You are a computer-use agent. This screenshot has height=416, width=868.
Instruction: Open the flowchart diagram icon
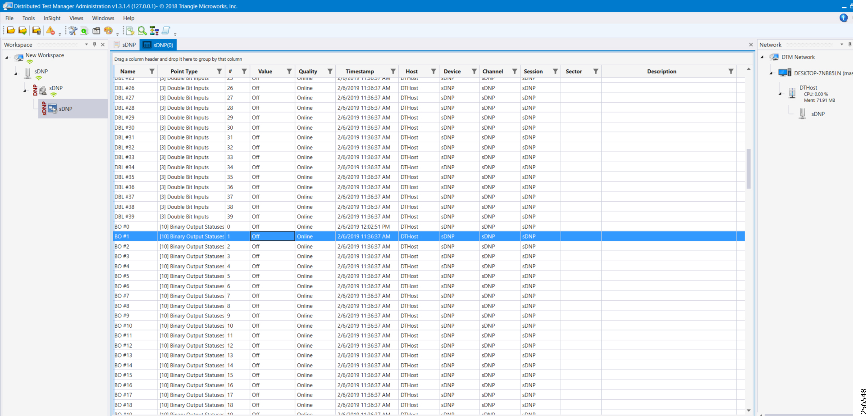(154, 31)
